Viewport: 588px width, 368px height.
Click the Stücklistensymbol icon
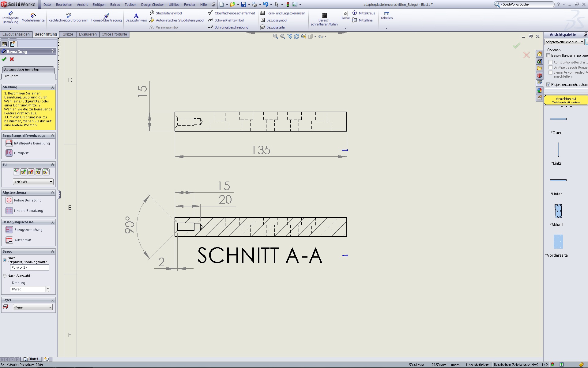coord(152,13)
